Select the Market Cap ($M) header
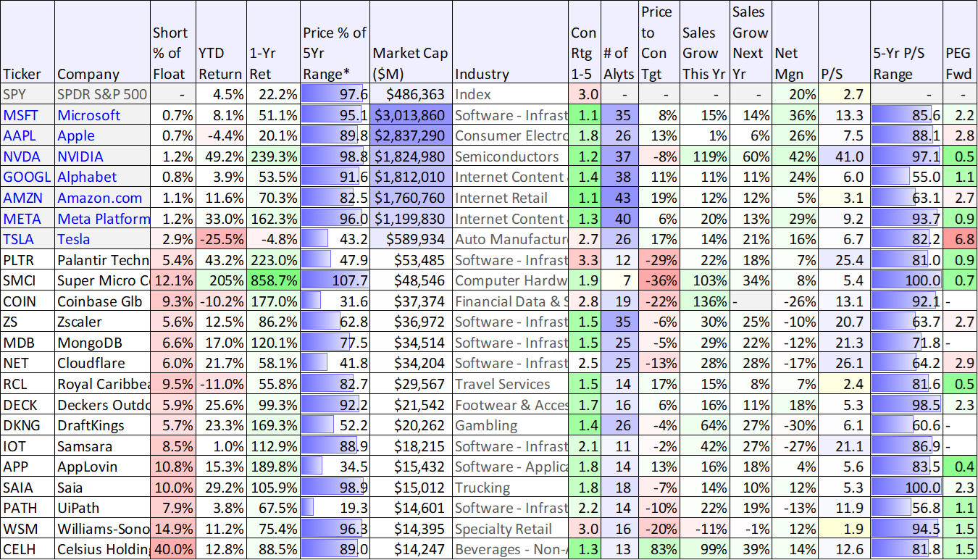Screen dimensions: 978x560 (x=411, y=42)
